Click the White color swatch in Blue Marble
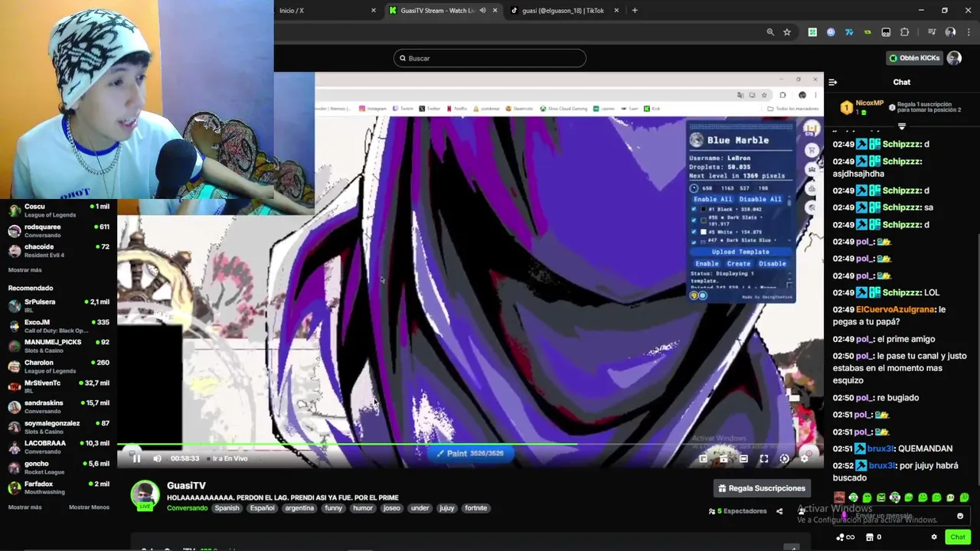The height and width of the screenshot is (551, 980). 704,232
